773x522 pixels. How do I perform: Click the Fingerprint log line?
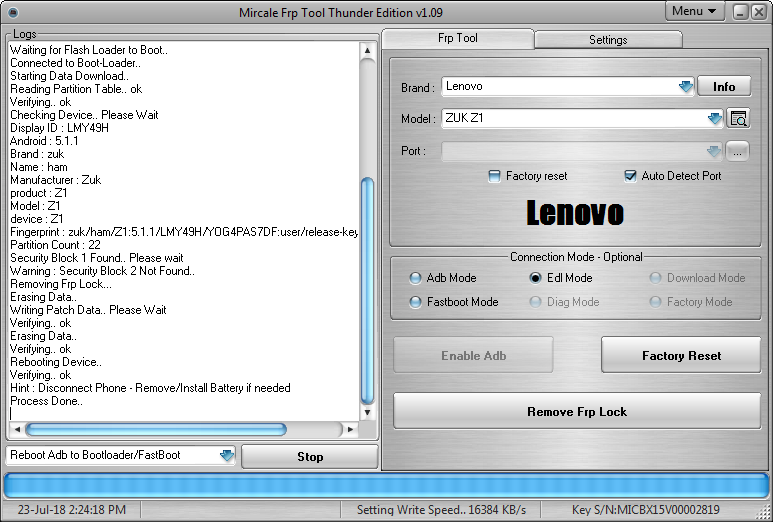[184, 232]
